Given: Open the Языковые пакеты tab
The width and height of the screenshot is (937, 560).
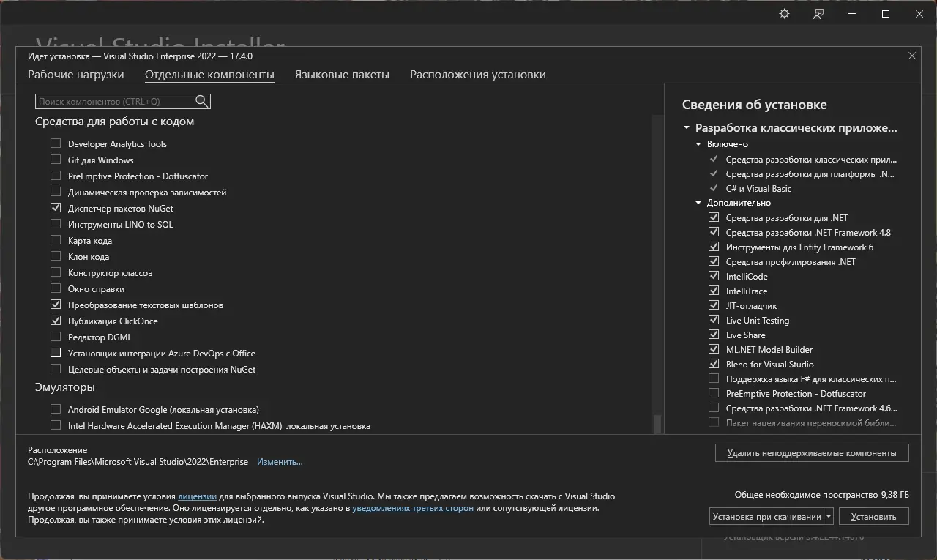Looking at the screenshot, I should [342, 75].
